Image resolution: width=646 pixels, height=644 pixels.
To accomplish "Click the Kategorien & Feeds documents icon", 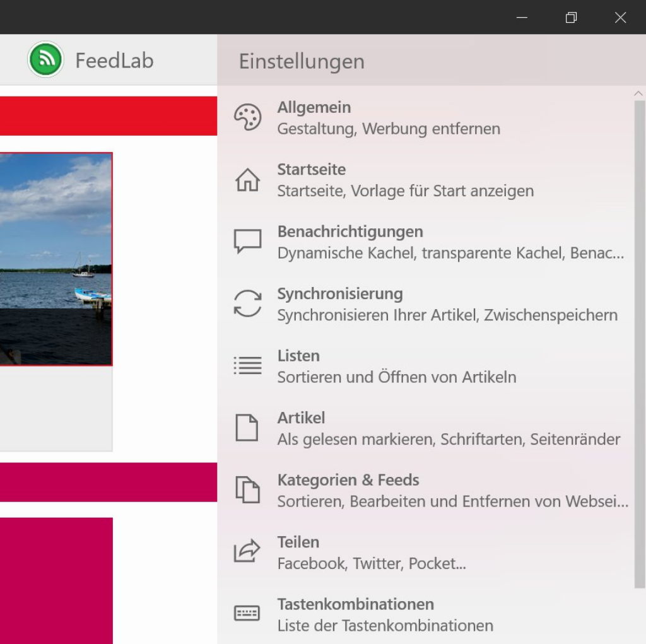I will pyautogui.click(x=247, y=490).
